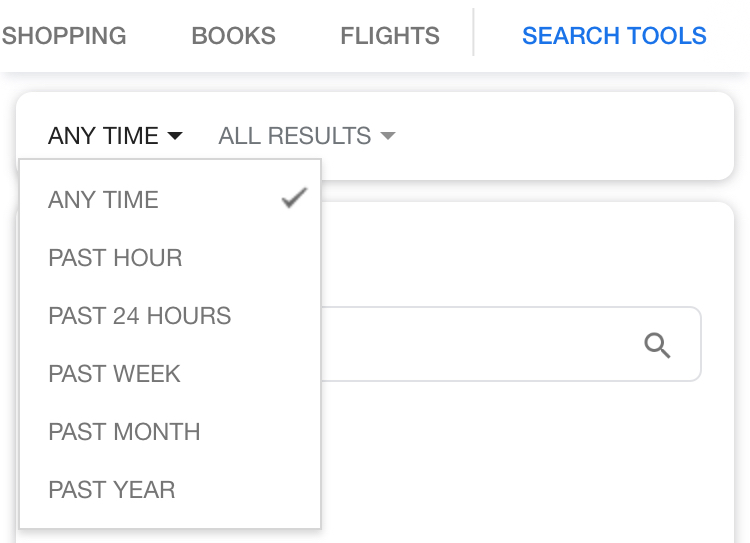Click empty filter bar space right of ALL RESULTS

[x=560, y=136]
